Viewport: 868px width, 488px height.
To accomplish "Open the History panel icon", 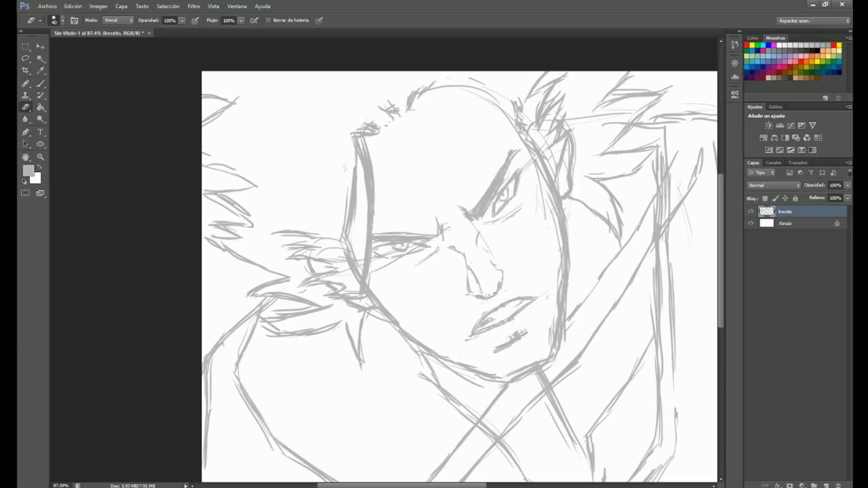I will pos(734,45).
